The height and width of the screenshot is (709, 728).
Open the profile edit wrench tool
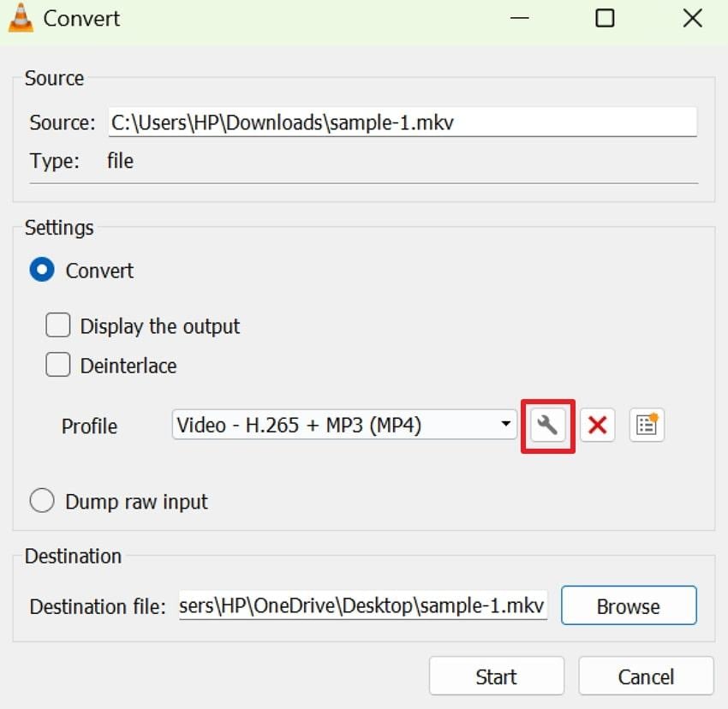click(x=547, y=426)
